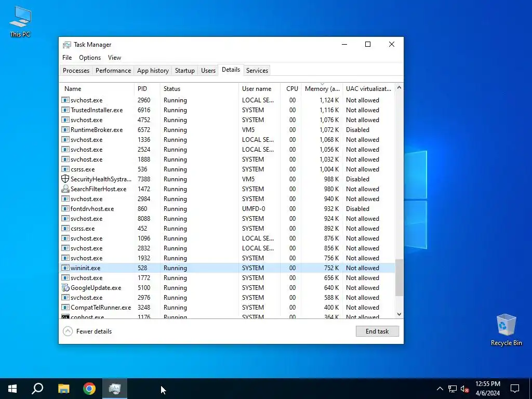Viewport: 532px width, 399px height.
Task: Click the GoogleUpdate.exe icon
Action: pyautogui.click(x=65, y=288)
